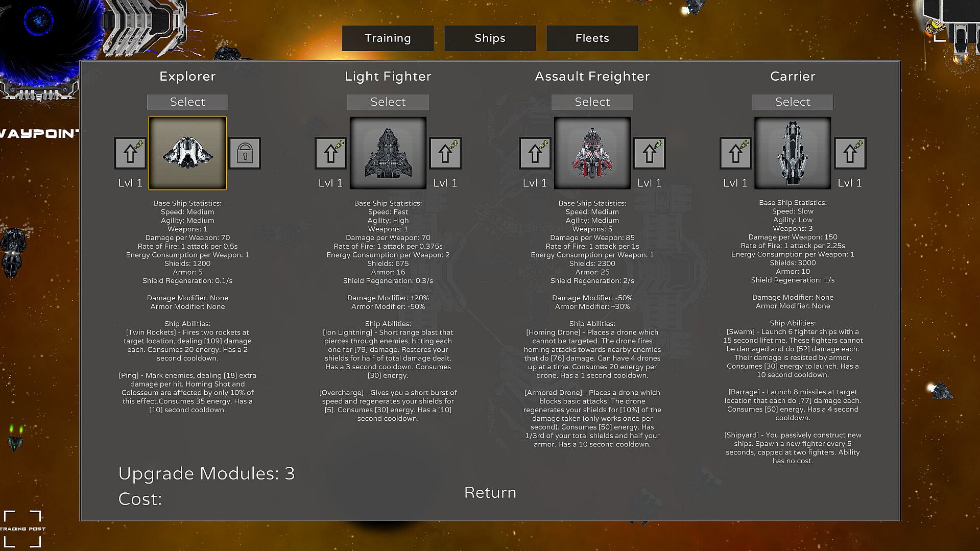Click the Assault Freighter ship portrait
Viewport: 980px width, 551px height.
[x=592, y=153]
